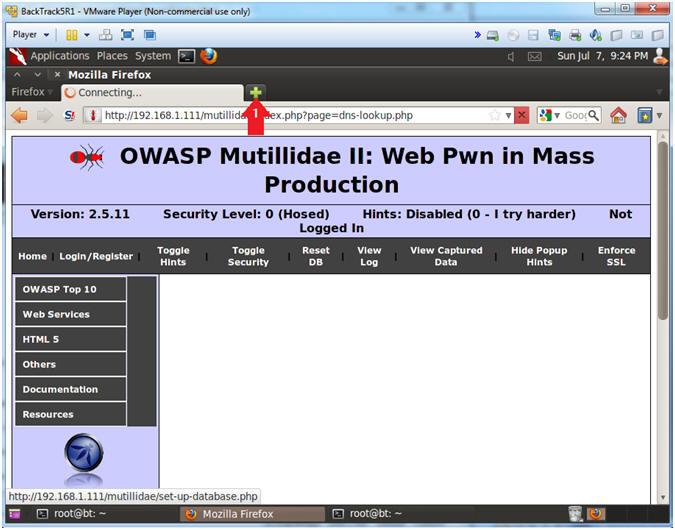Viewport: 675px width, 530px height.
Task: Click View Captured Data link
Action: pos(446,256)
